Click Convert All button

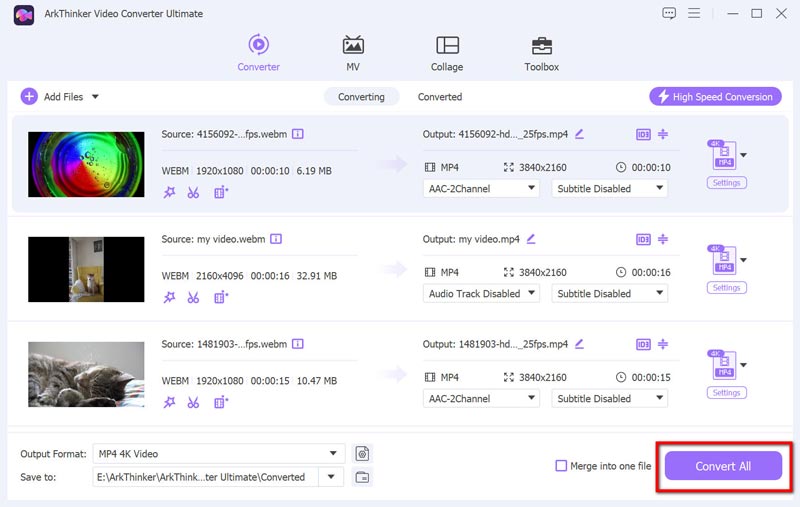(x=723, y=466)
